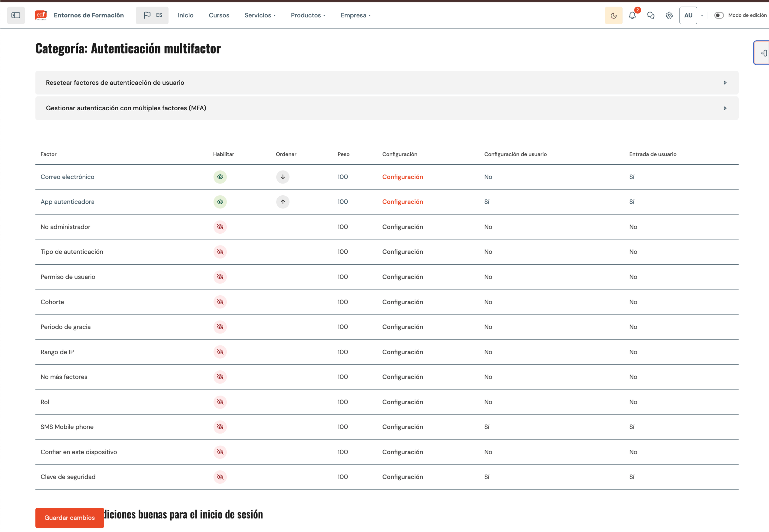
Task: Click the Clave de seguridad factor name
Action: [68, 477]
